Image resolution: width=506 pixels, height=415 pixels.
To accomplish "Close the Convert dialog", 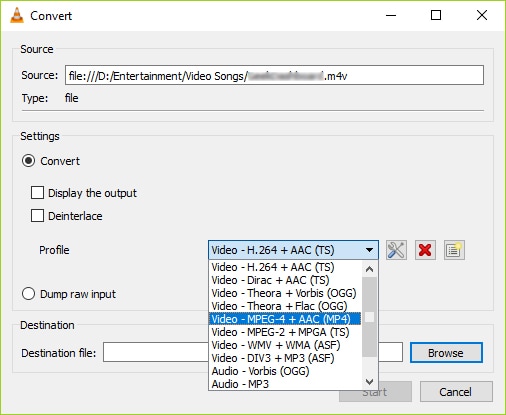I will [482, 15].
